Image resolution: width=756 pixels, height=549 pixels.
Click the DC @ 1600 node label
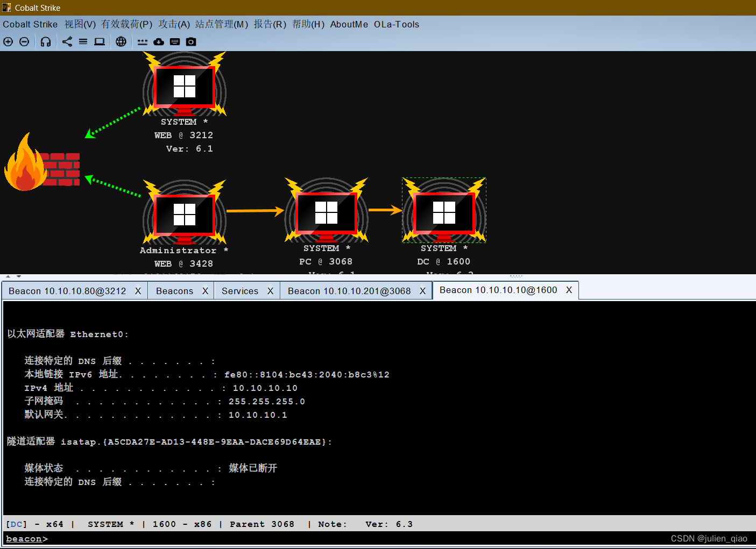click(x=443, y=262)
